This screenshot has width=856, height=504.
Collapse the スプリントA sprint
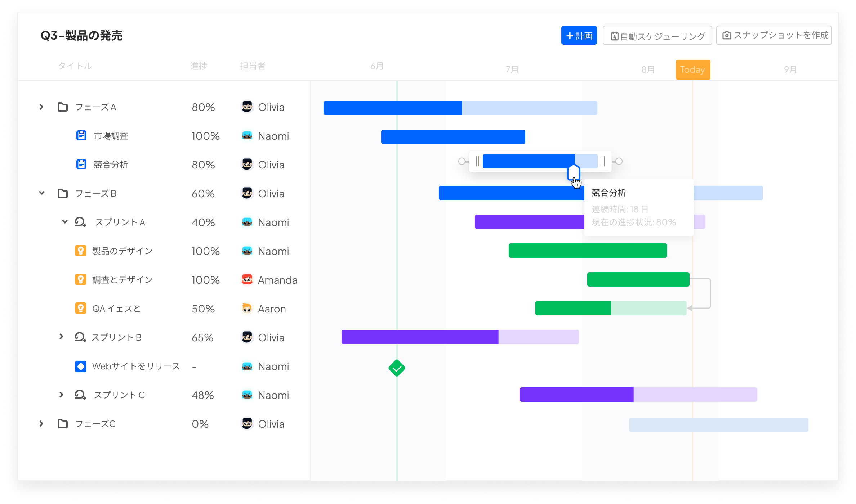(x=65, y=222)
